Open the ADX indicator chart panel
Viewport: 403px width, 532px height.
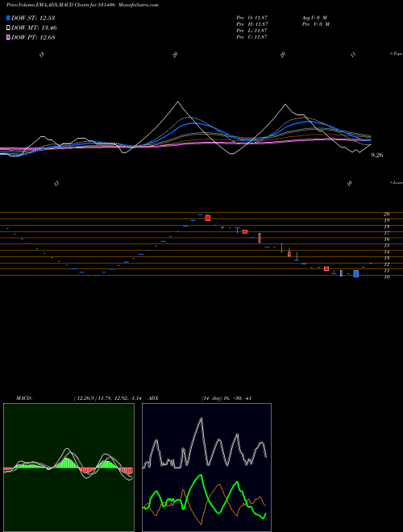coord(206,468)
